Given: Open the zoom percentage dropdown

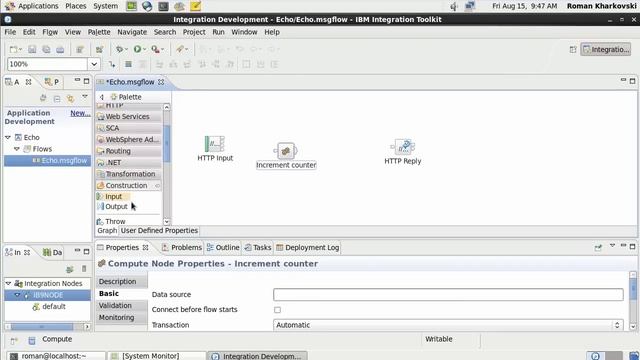Looking at the screenshot, I should point(94,64).
